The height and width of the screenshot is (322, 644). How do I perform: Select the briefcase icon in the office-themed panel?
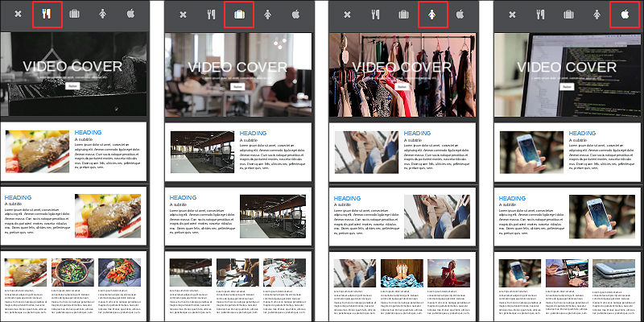pos(239,14)
